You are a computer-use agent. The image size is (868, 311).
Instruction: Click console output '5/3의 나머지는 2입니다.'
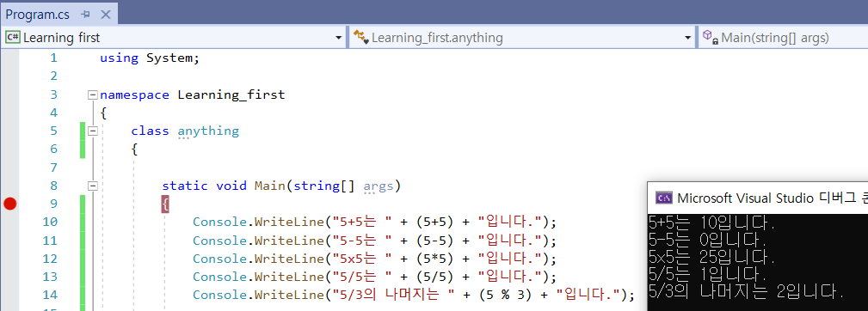pyautogui.click(x=746, y=291)
